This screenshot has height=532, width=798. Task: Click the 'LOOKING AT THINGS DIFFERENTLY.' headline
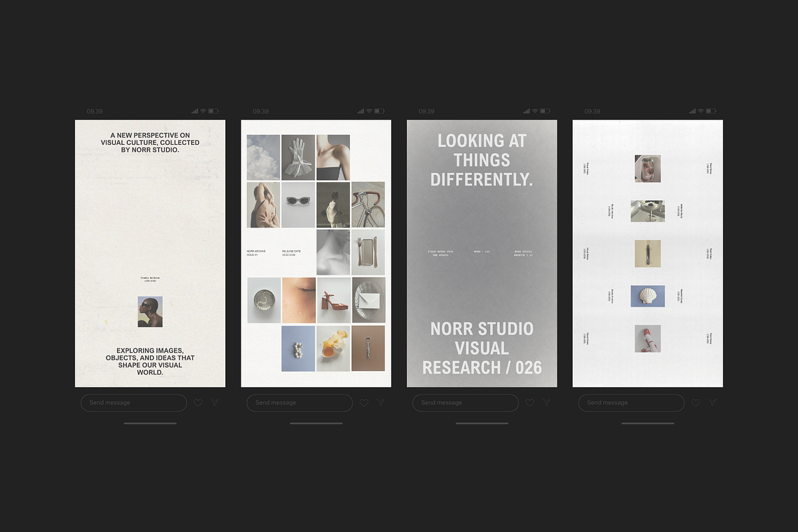pyautogui.click(x=482, y=160)
